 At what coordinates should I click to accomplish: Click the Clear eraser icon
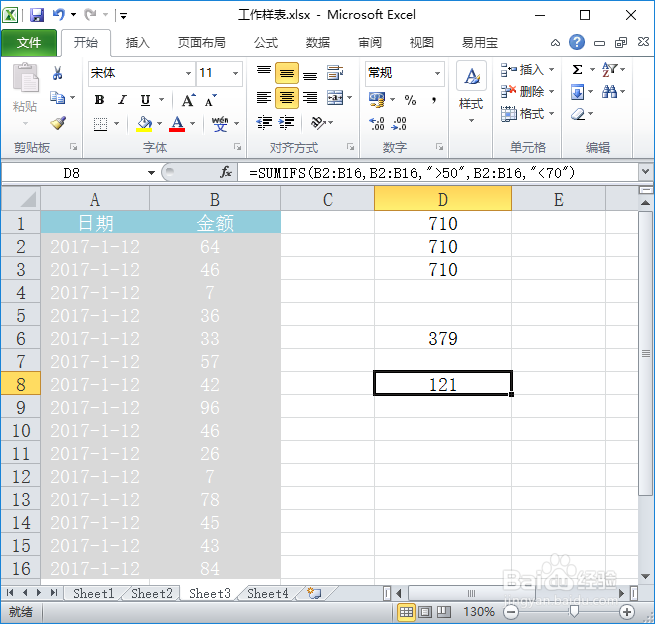578,114
